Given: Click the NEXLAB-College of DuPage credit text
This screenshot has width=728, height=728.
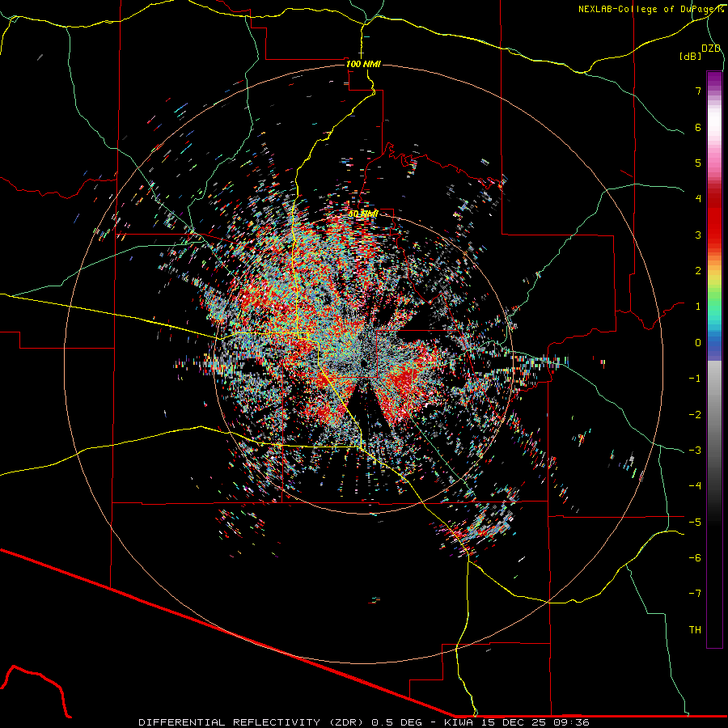Looking at the screenshot, I should pyautogui.click(x=651, y=9).
